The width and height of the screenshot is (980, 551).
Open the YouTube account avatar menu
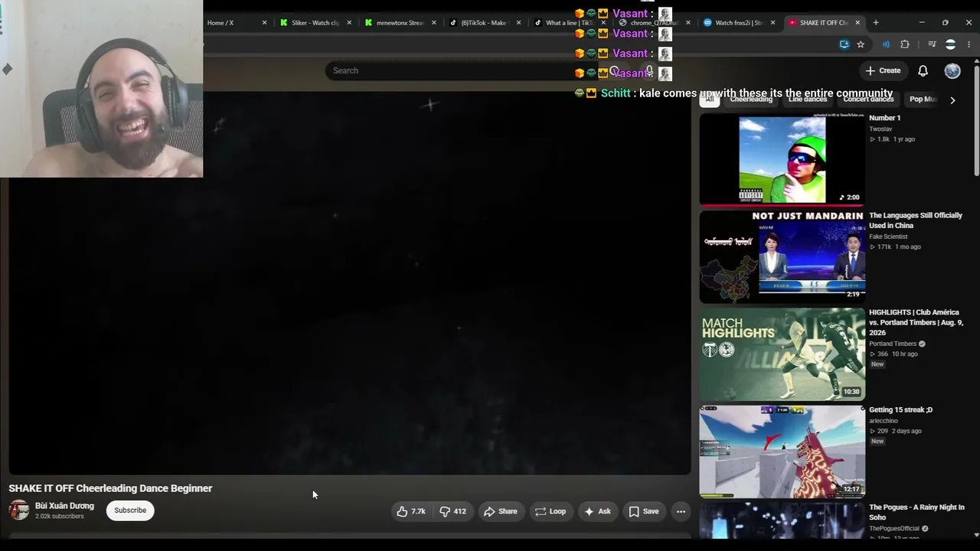[x=952, y=70]
